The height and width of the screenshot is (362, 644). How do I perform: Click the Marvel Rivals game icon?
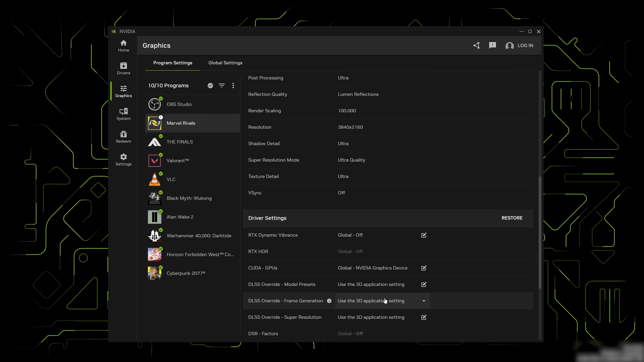pos(155,123)
